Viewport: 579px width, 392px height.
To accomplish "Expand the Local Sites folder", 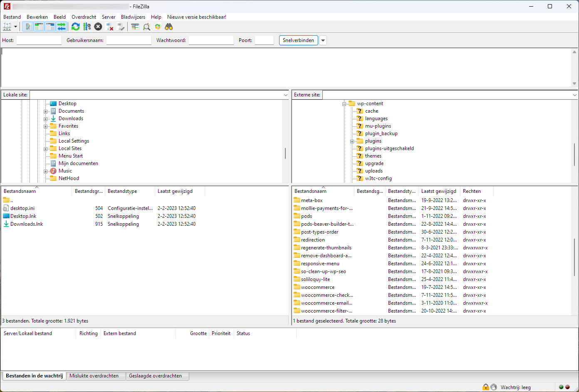I will (x=46, y=149).
